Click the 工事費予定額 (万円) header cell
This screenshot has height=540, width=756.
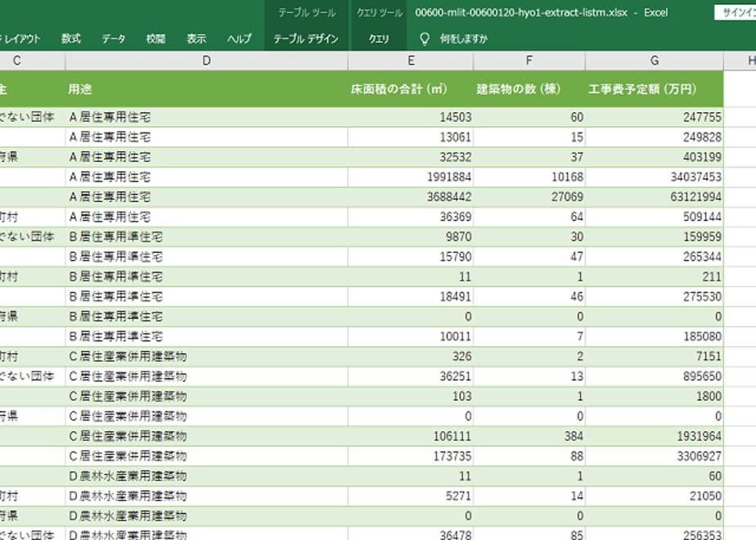pos(655,89)
